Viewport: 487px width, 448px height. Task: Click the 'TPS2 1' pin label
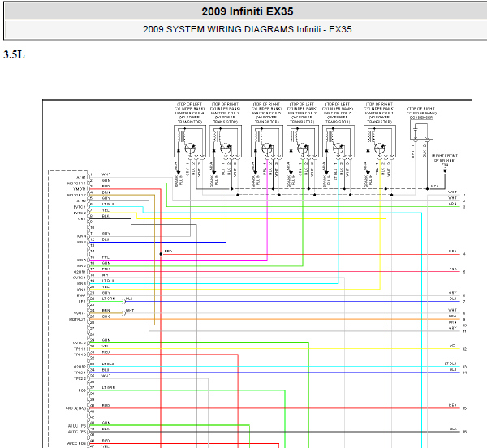click(x=80, y=373)
